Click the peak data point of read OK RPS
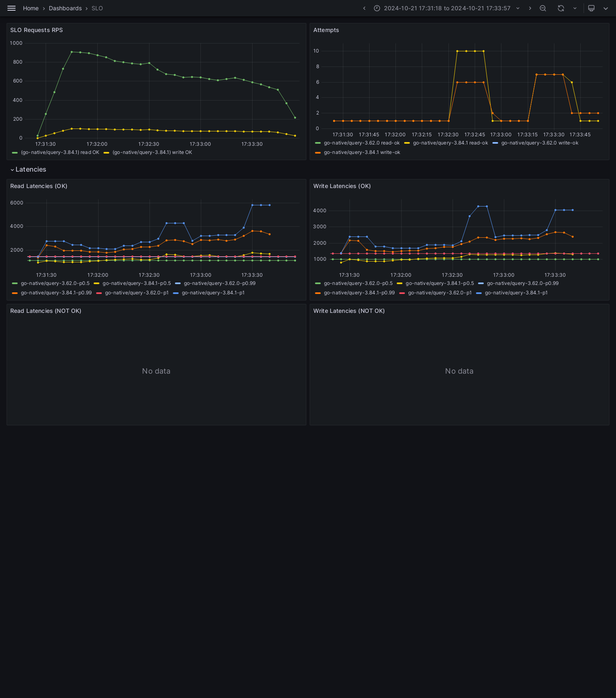The width and height of the screenshot is (616, 698). (x=71, y=52)
